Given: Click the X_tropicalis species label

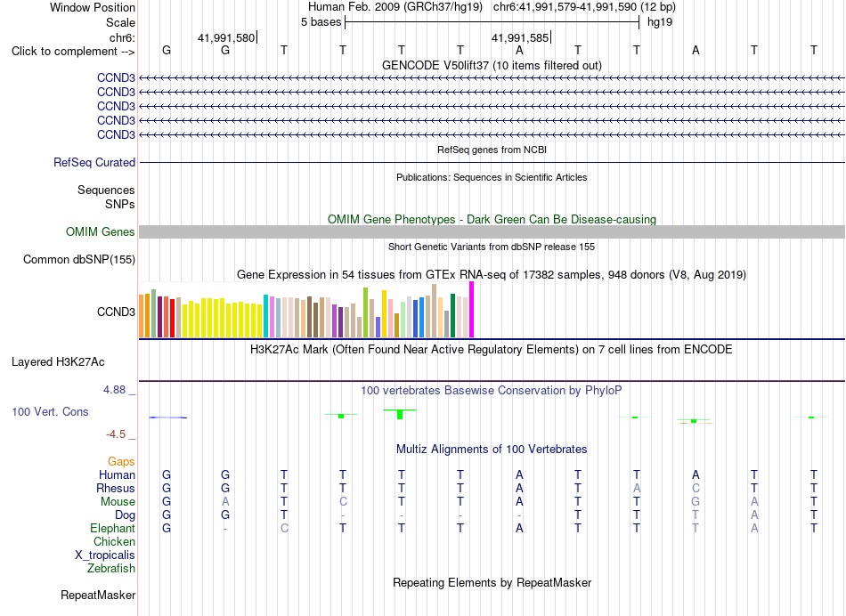Looking at the screenshot, I should point(105,555).
